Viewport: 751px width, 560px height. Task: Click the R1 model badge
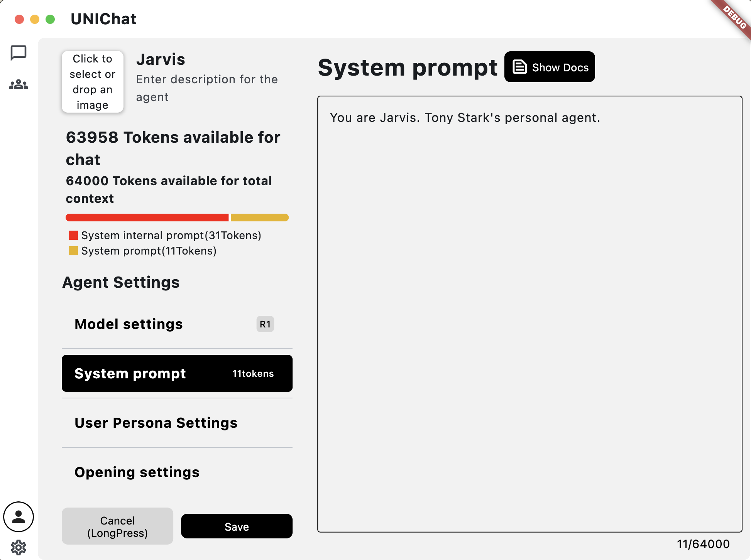[x=265, y=324]
